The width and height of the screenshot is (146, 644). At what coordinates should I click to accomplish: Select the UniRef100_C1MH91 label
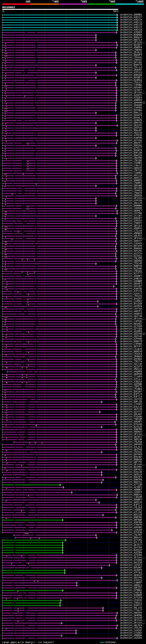pos(131,173)
